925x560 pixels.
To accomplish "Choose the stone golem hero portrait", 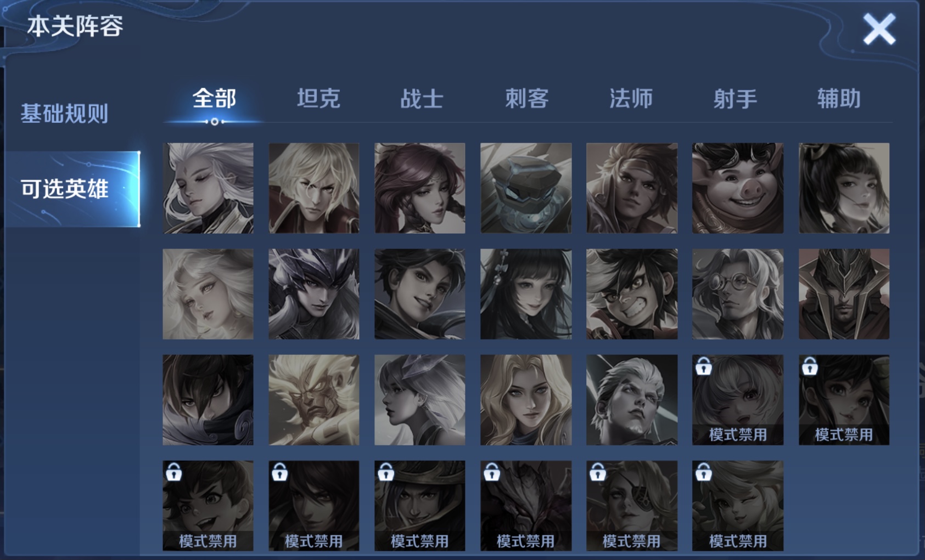I will [525, 188].
